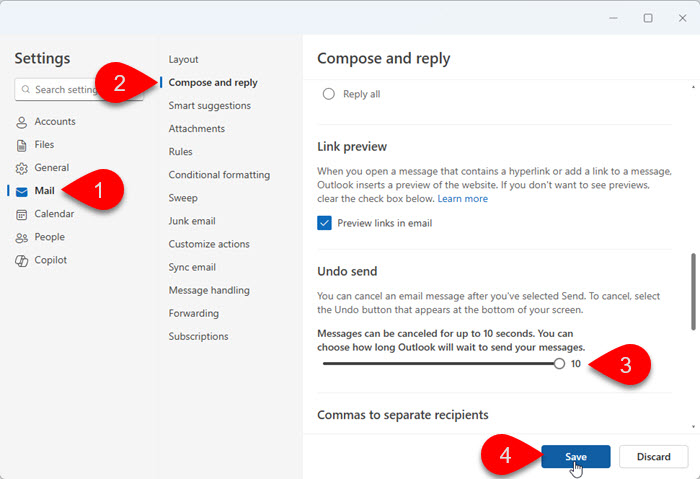This screenshot has height=479, width=700.
Task: Open the Smart suggestions settings page
Action: tap(209, 106)
